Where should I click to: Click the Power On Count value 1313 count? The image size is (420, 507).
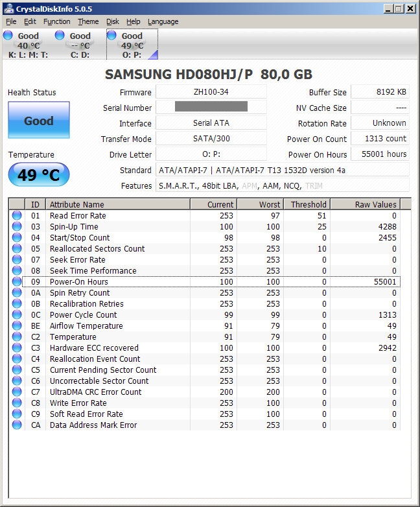click(380, 138)
